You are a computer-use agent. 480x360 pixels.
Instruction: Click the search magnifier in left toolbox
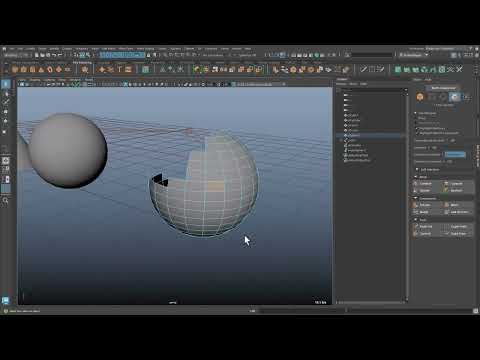[x=5, y=200]
